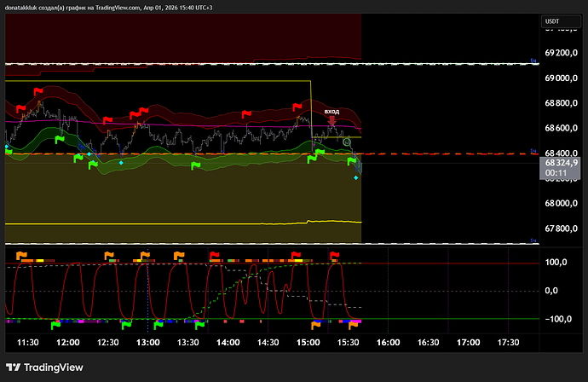Click the countdown timer 00:11
This screenshot has height=382, width=588.
(x=556, y=173)
